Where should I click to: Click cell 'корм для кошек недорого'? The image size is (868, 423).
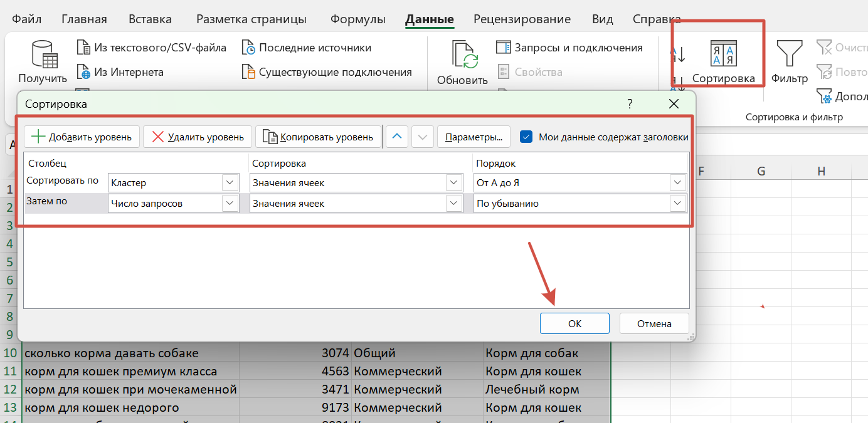click(130, 407)
